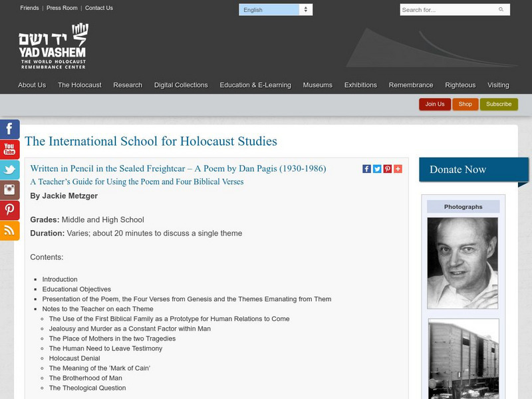Click the Shop button
The width and height of the screenshot is (532, 399).
tap(465, 104)
